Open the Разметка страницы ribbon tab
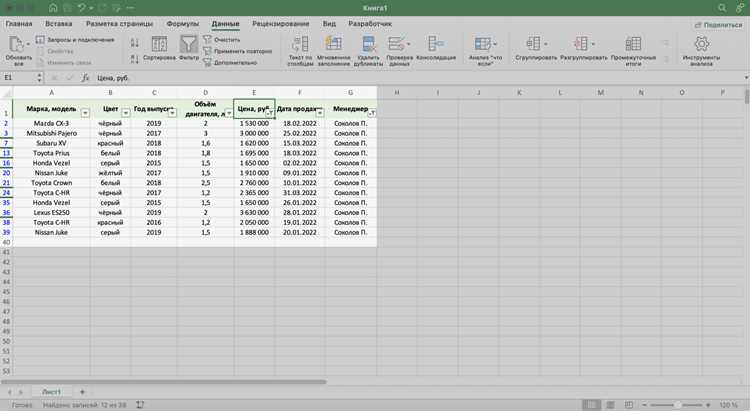The image size is (750, 411). click(120, 23)
